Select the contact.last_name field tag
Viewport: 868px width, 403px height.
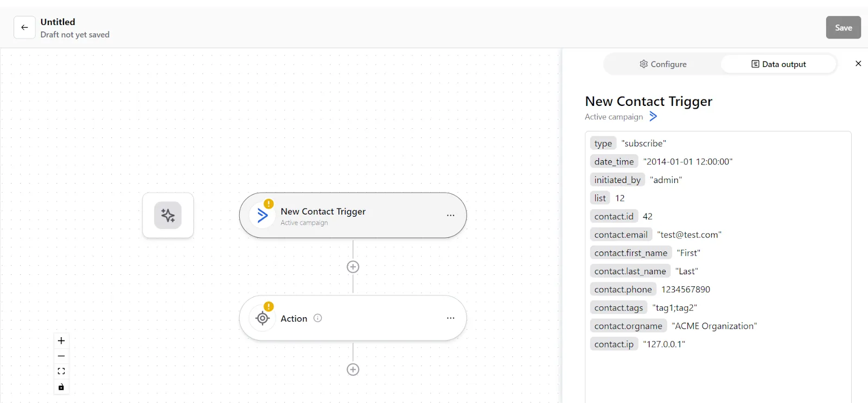pos(630,272)
